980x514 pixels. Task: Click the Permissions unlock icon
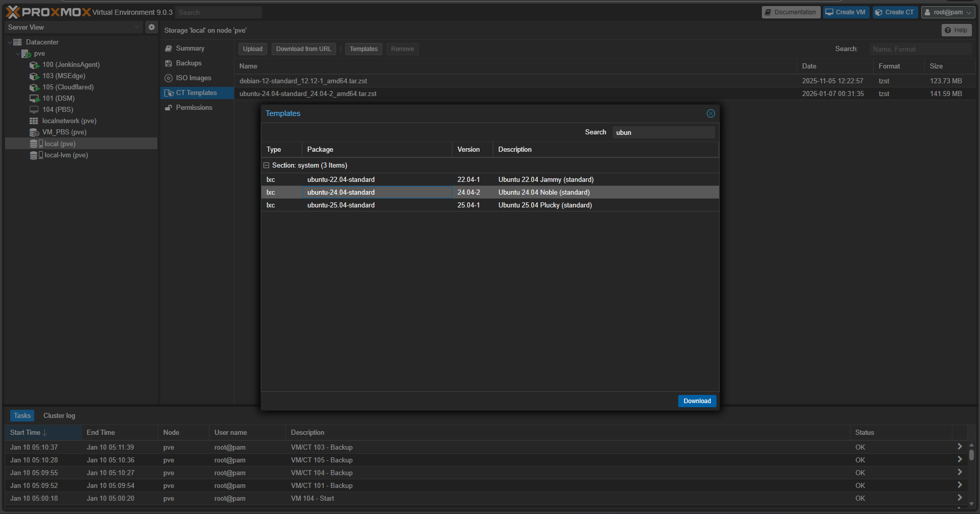click(x=169, y=108)
